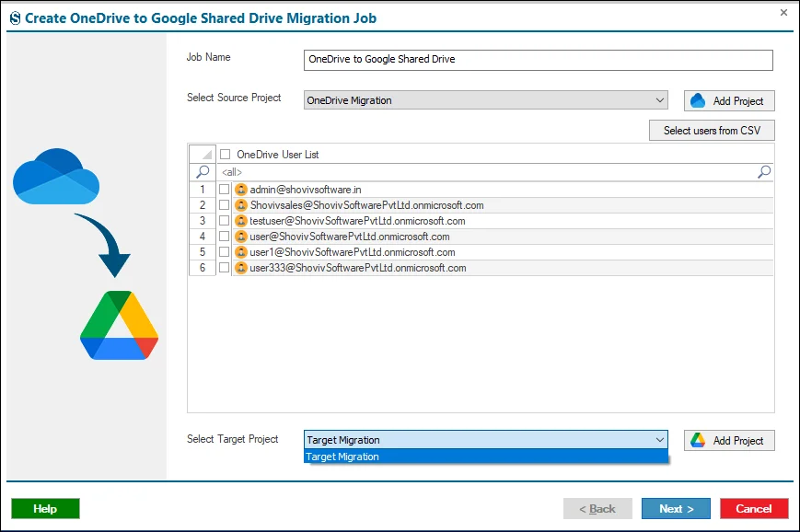The image size is (800, 532).
Task: Click Select users from CSV button
Action: point(712,130)
